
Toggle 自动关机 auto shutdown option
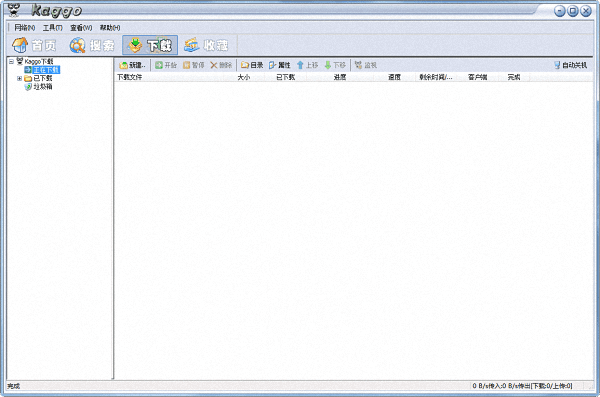tap(571, 65)
